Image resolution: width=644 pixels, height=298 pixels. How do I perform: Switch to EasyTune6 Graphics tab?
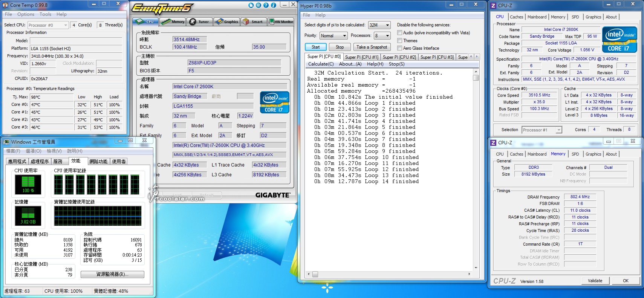(x=226, y=21)
